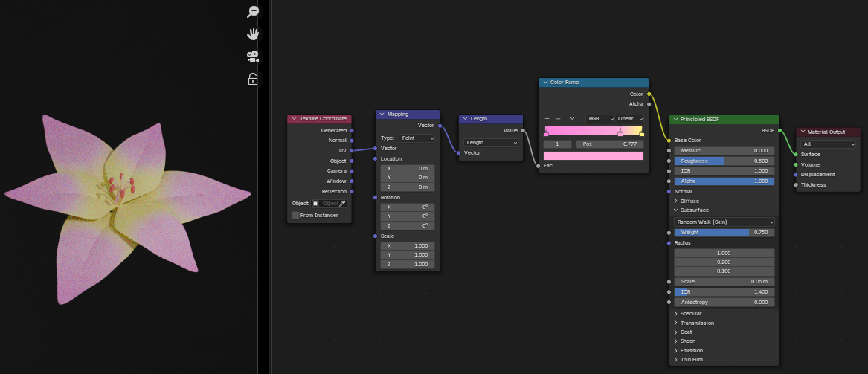Image resolution: width=868 pixels, height=374 pixels.
Task: Collapse the Color Ramp node
Action: (544, 83)
